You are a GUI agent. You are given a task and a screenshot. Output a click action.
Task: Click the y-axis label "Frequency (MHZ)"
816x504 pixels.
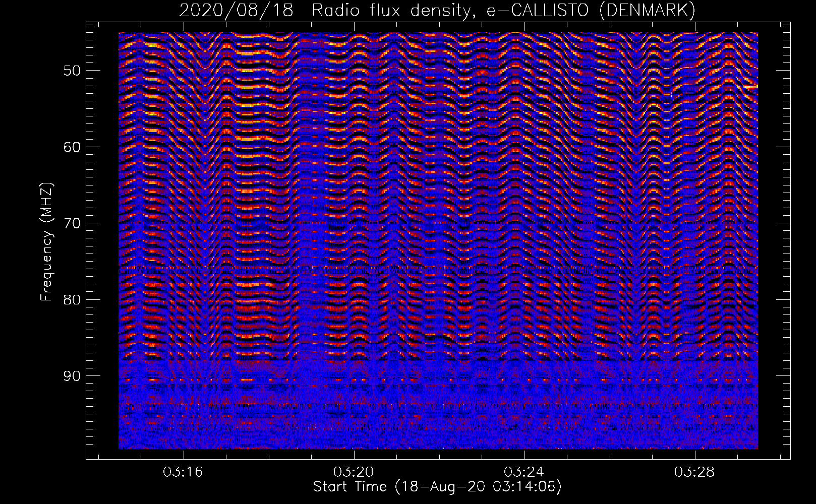click(x=46, y=242)
